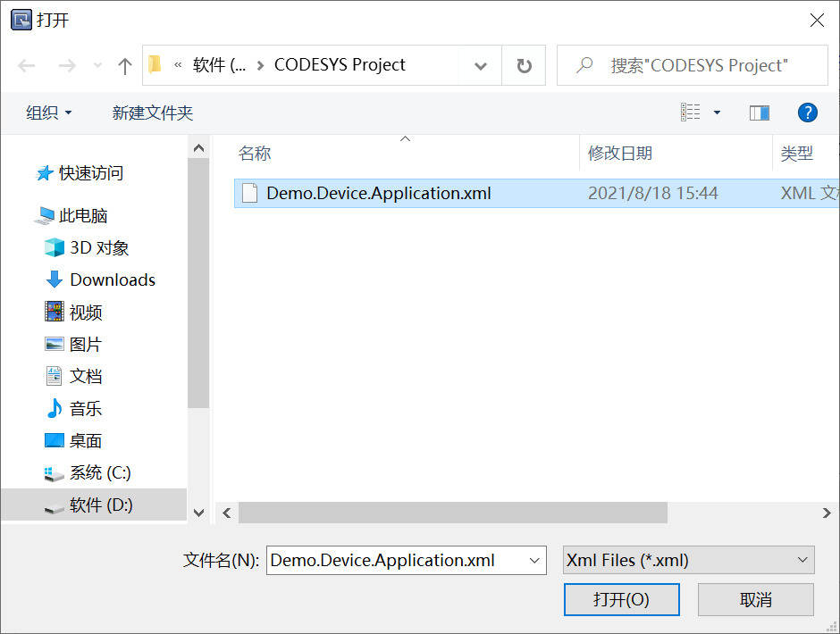Image resolution: width=840 pixels, height=634 pixels.
Task: Toggle the preview pane
Action: point(760,113)
